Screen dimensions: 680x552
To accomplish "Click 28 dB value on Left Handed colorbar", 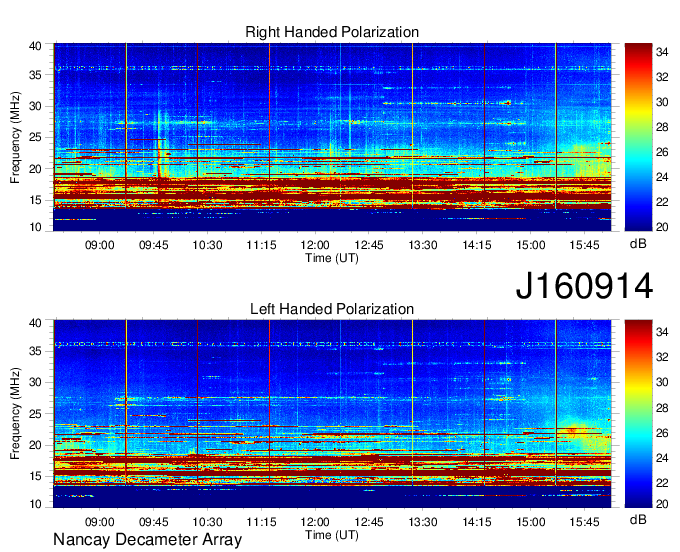I will [x=662, y=407].
